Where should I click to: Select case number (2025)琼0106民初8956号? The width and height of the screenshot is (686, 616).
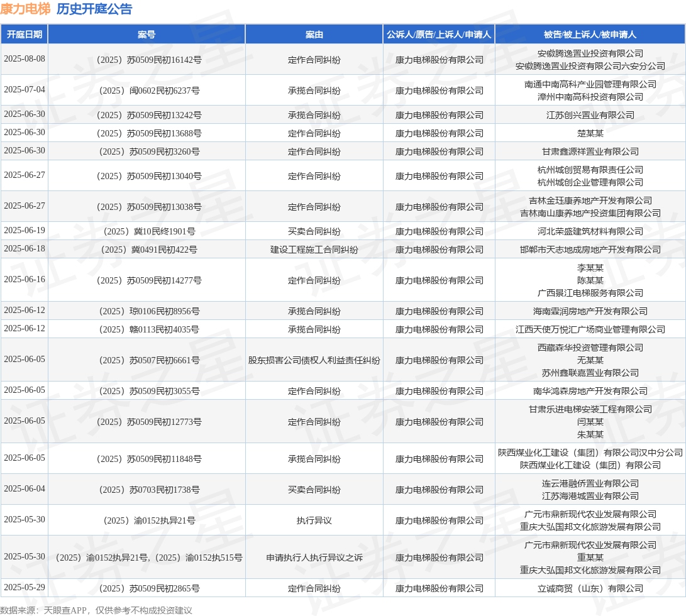149,312
